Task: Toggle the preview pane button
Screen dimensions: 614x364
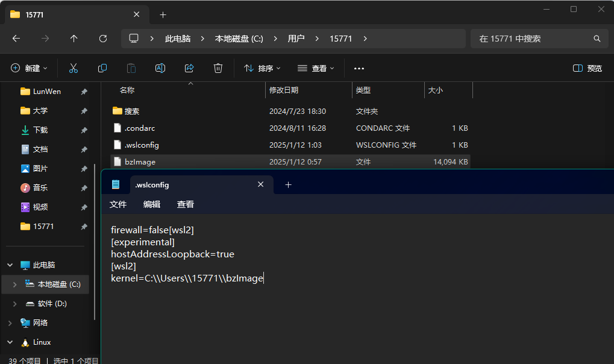Action: tap(587, 68)
